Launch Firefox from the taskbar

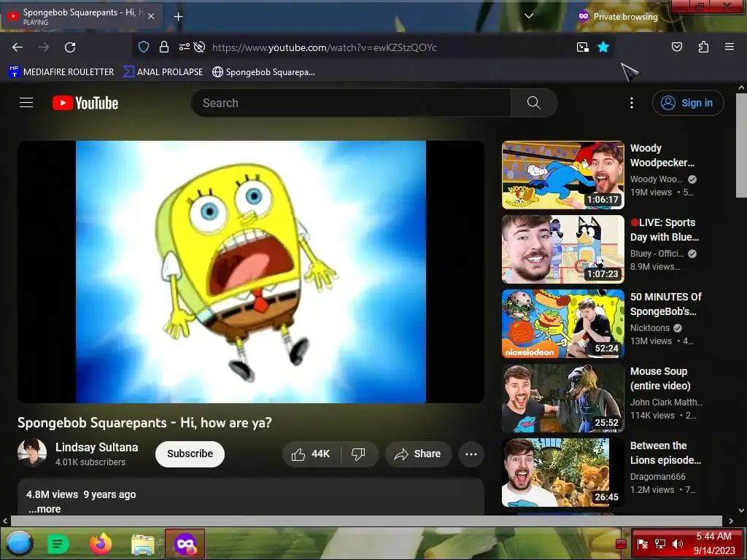click(x=100, y=543)
